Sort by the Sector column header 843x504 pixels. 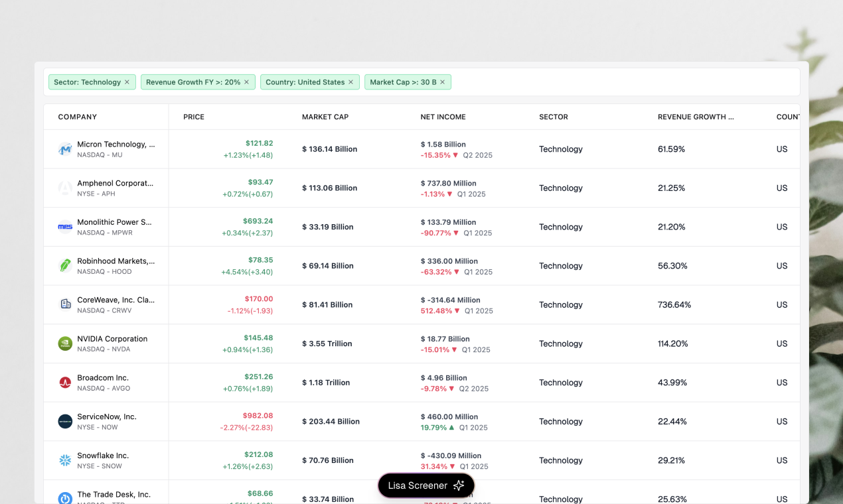click(554, 117)
